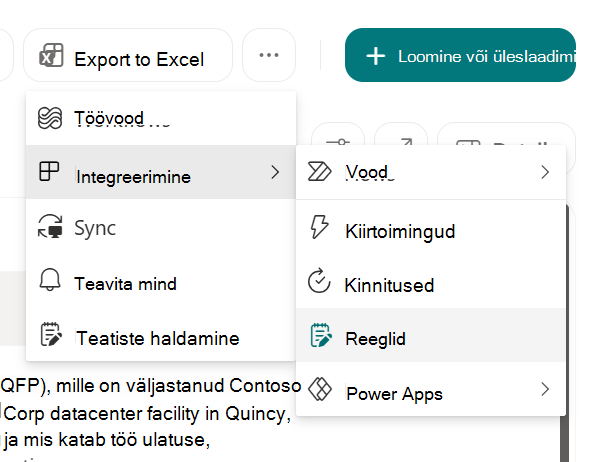Choose Sync menu entry
Screen dimensions: 616x462
pos(161,227)
